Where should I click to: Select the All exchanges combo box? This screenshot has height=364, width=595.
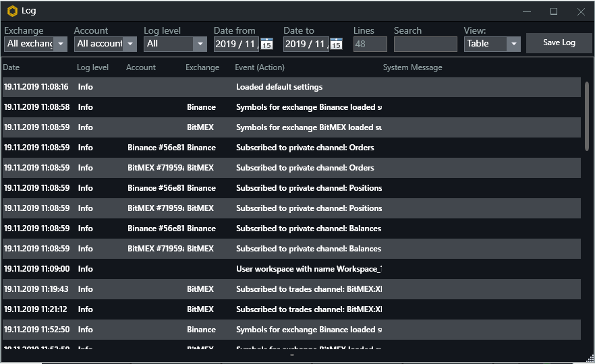pyautogui.click(x=36, y=44)
